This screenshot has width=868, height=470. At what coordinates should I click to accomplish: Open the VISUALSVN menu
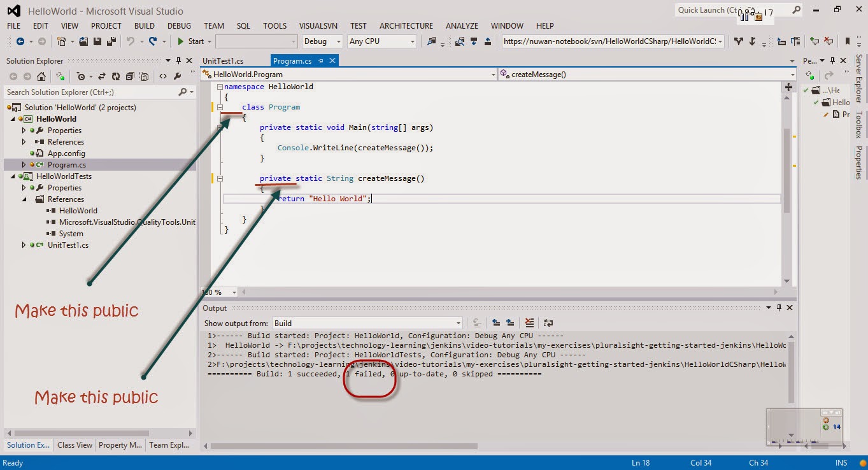coord(317,25)
